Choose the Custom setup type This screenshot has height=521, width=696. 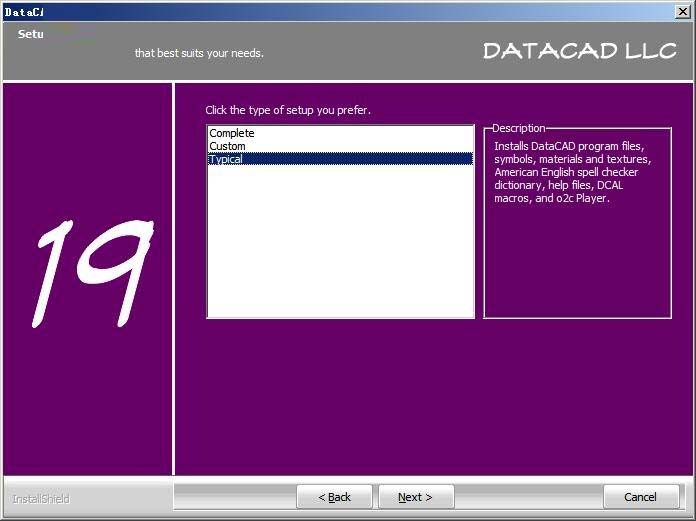click(340, 146)
